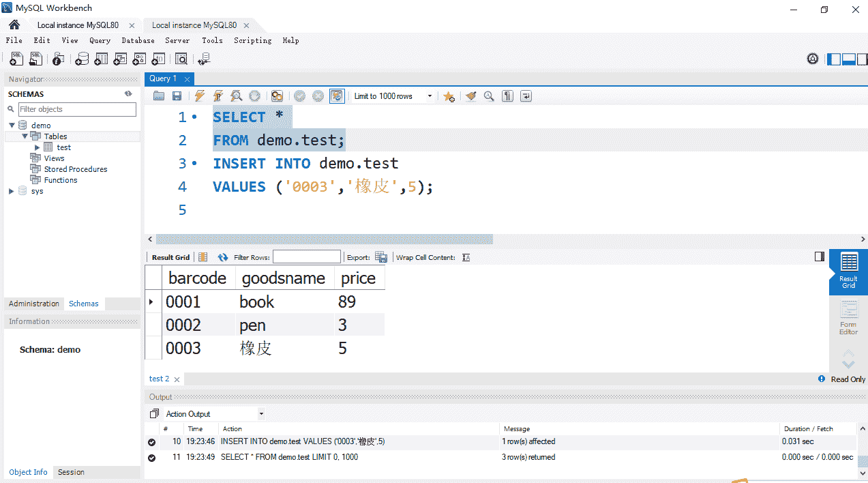Search table data icon in toolbar
The image size is (868, 483).
pyautogui.click(x=181, y=59)
